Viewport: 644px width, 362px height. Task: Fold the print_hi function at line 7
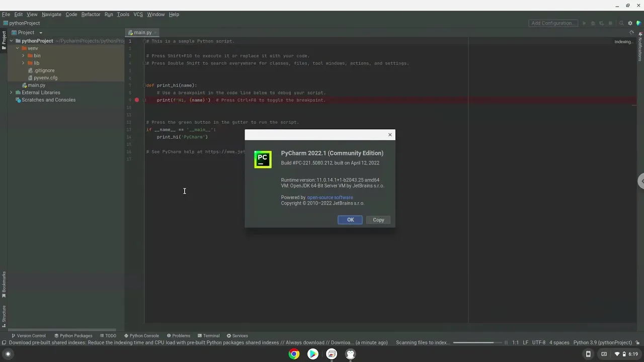pyautogui.click(x=144, y=85)
